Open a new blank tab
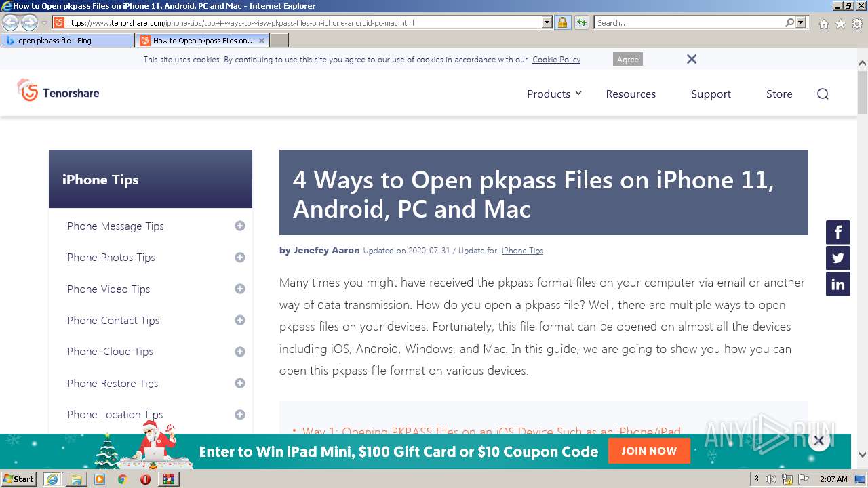The width and height of the screenshot is (868, 488). point(279,41)
